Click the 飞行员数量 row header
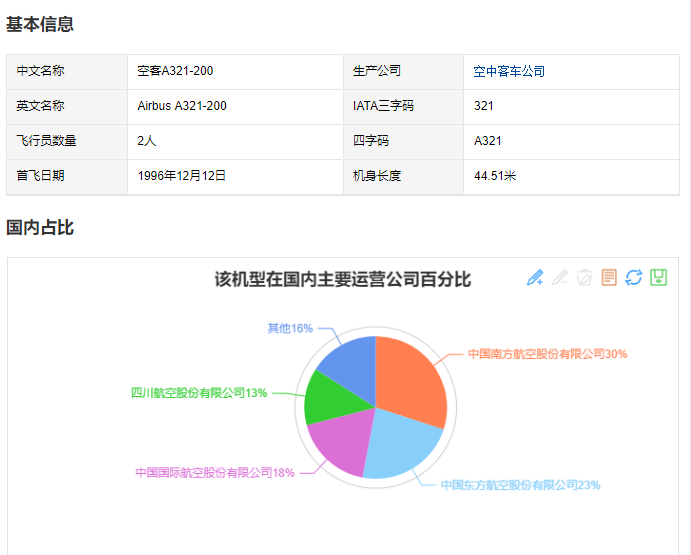This screenshot has height=555, width=691. coord(67,141)
